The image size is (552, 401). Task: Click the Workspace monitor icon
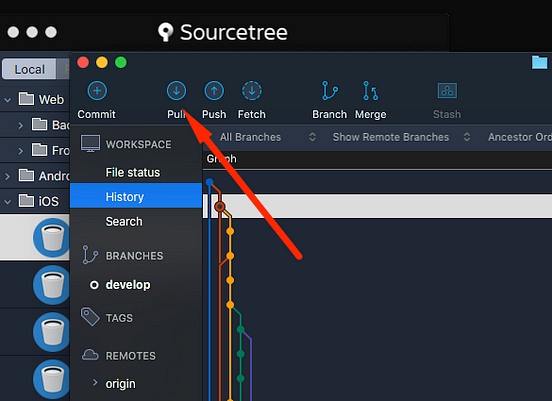click(x=90, y=144)
